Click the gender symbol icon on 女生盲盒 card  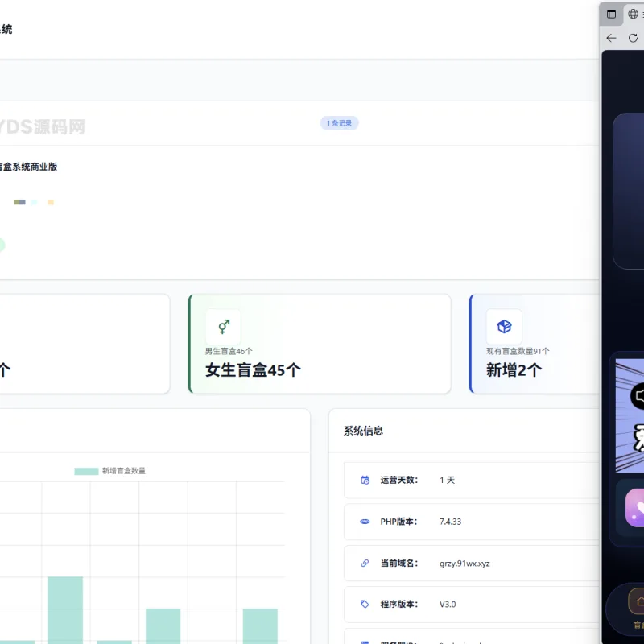224,327
